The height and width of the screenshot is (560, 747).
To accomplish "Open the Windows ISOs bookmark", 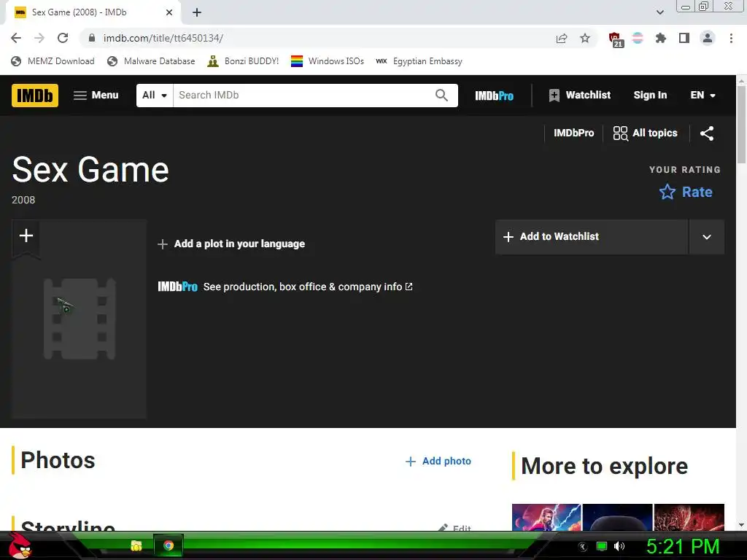I will [x=328, y=61].
